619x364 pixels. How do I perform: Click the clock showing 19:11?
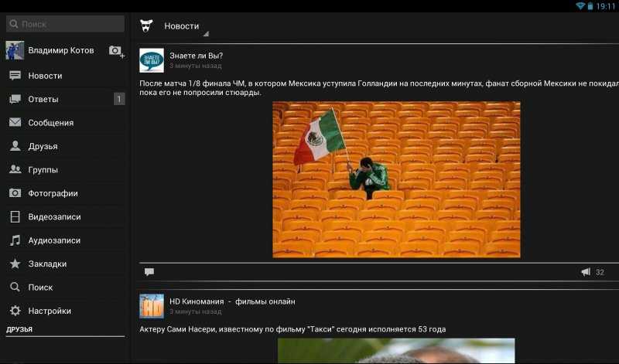(607, 6)
